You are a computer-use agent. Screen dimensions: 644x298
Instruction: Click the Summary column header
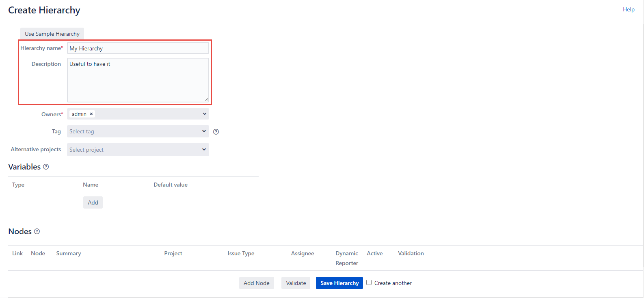pyautogui.click(x=69, y=253)
